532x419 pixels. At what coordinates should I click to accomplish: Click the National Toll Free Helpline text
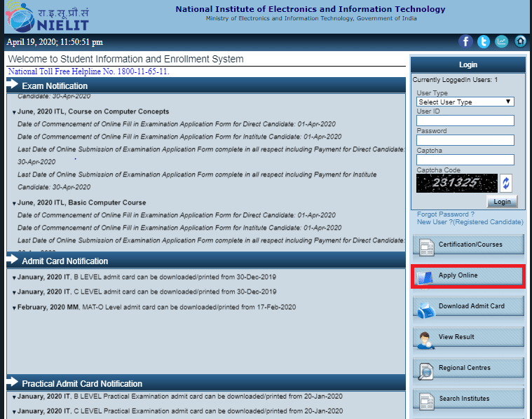tap(88, 71)
